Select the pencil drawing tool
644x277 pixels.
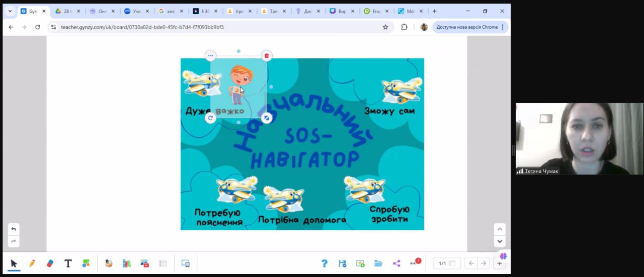coord(32,263)
